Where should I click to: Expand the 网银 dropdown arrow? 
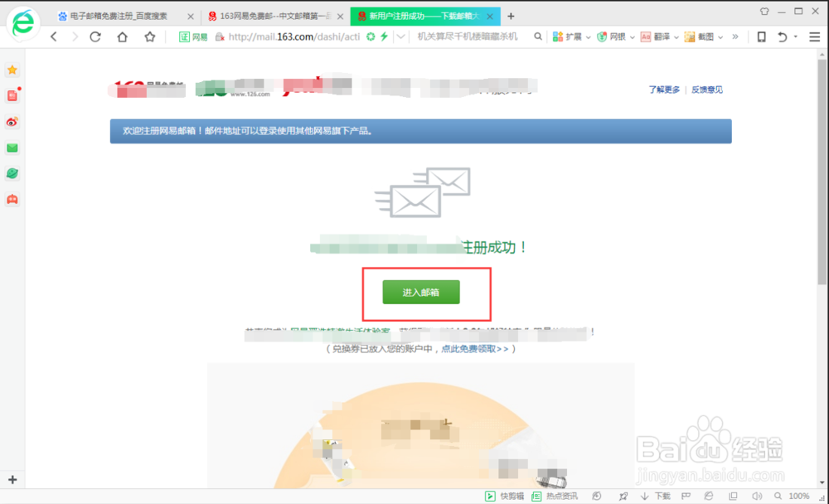632,37
